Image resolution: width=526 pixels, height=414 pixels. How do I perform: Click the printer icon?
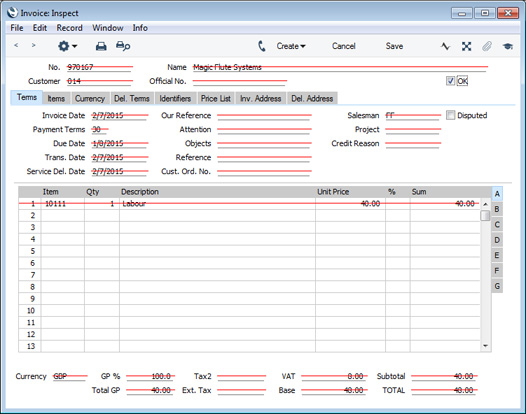pos(101,46)
